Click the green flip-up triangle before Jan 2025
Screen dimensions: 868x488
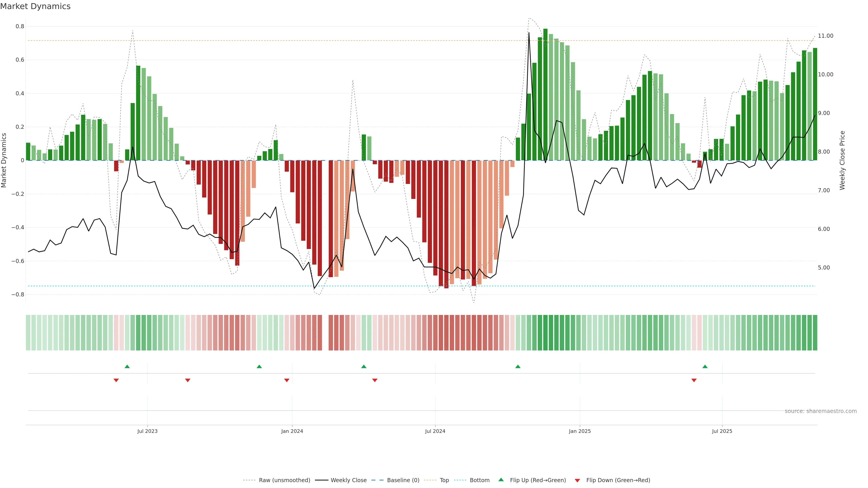(518, 366)
